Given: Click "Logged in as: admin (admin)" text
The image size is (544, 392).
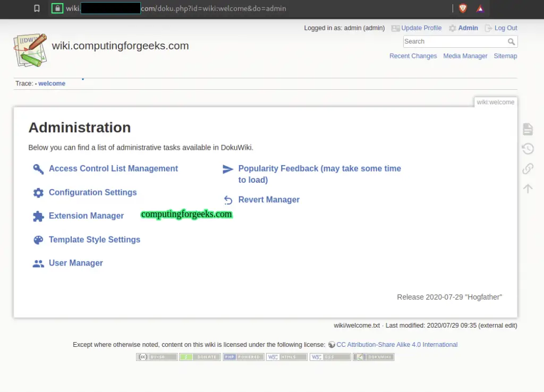Looking at the screenshot, I should 344,28.
